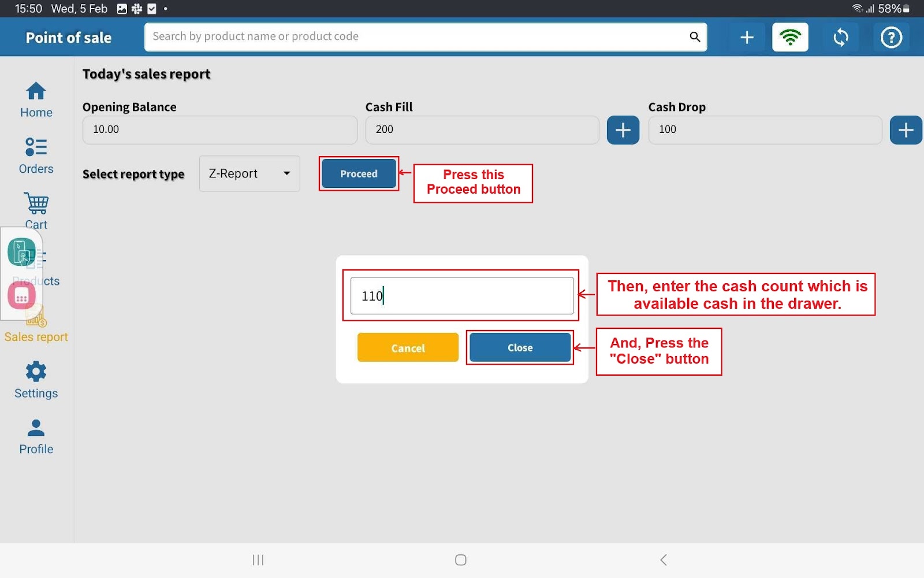924x578 pixels.
Task: Click the cash count input field
Action: click(461, 296)
